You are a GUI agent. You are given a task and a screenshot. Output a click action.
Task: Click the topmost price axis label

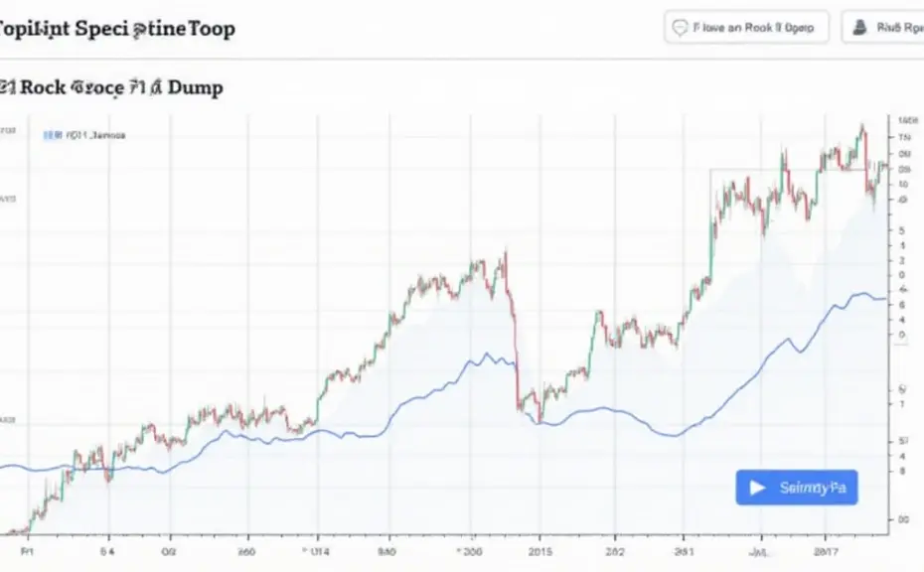click(907, 121)
